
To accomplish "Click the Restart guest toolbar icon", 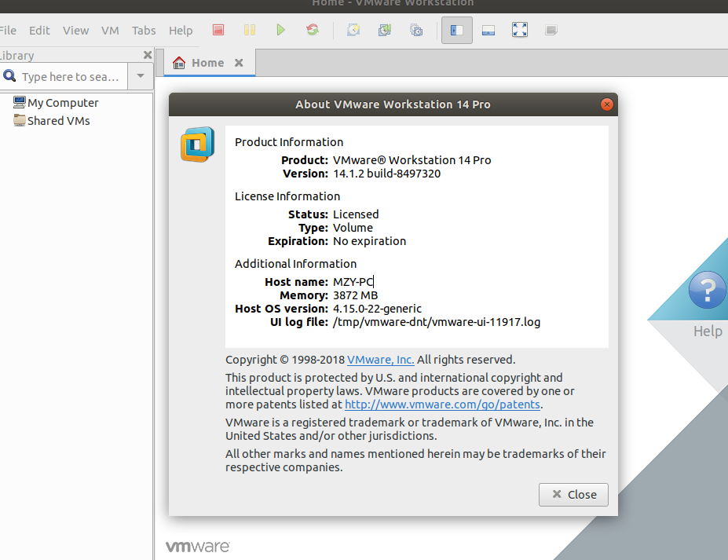I will (313, 30).
